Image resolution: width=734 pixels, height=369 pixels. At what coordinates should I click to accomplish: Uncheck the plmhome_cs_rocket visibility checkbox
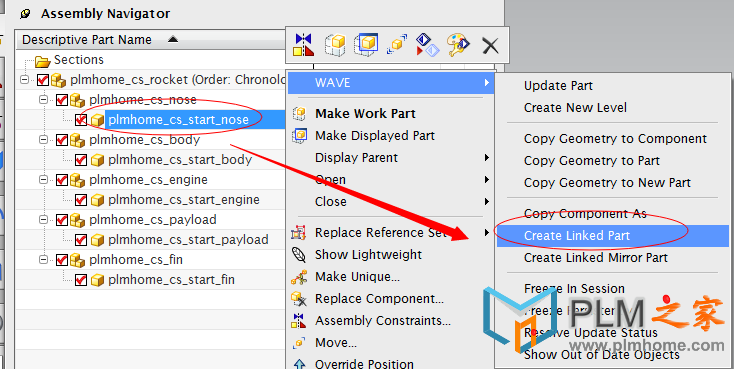43,81
